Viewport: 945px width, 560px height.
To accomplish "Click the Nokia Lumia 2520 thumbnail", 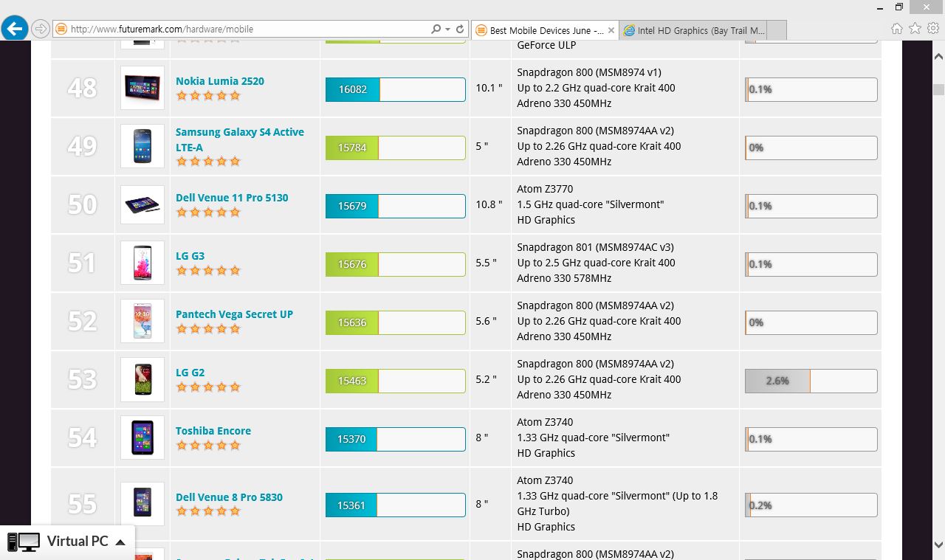I will coord(142,88).
